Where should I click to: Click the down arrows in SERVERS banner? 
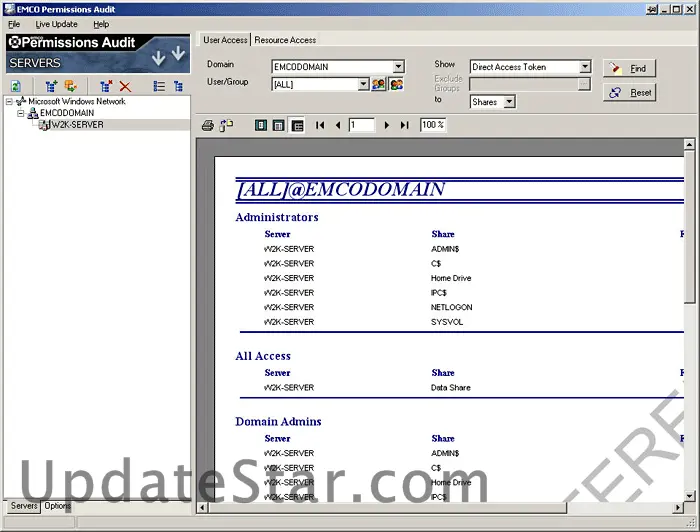tap(168, 56)
